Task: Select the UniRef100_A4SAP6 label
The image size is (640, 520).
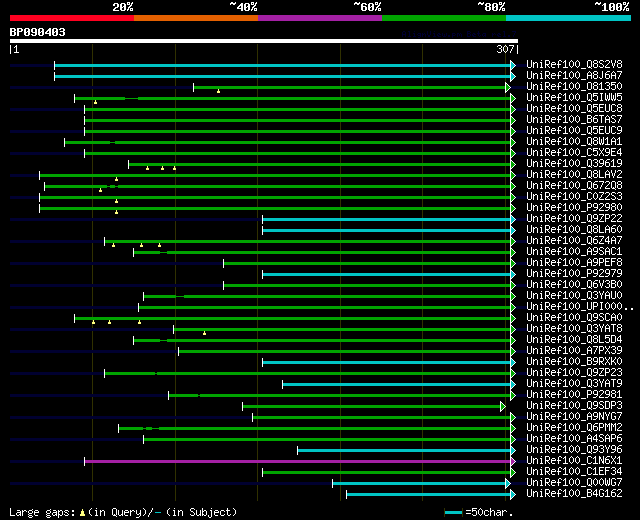Action: click(574, 439)
